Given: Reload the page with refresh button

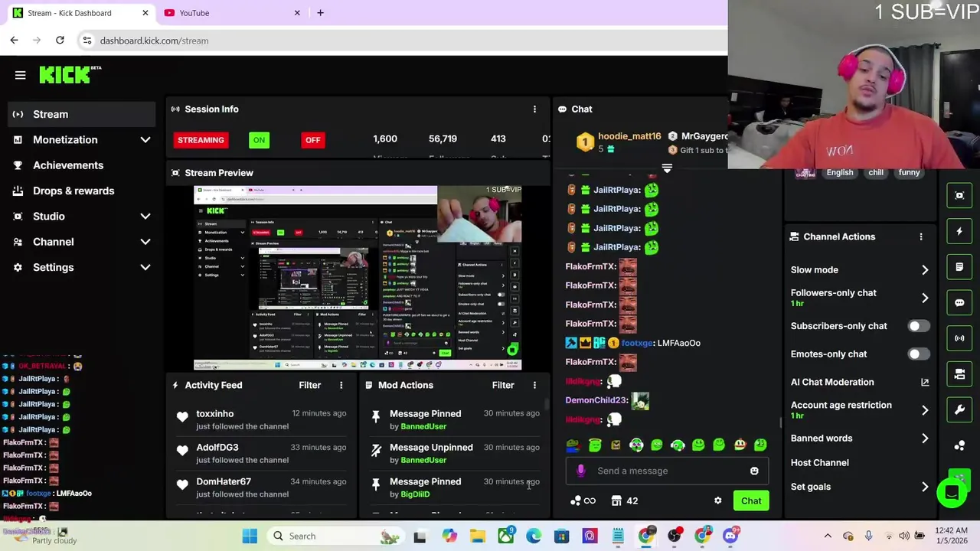Looking at the screenshot, I should point(60,40).
